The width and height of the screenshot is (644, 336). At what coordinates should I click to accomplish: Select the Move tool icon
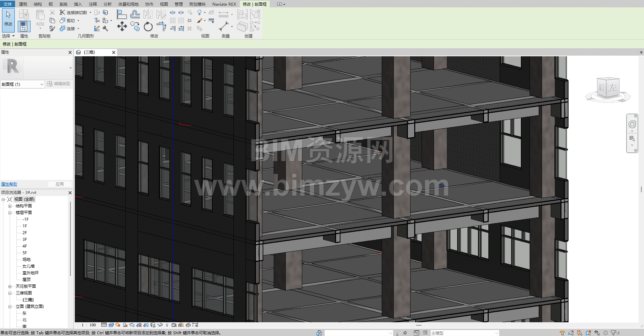click(x=122, y=26)
